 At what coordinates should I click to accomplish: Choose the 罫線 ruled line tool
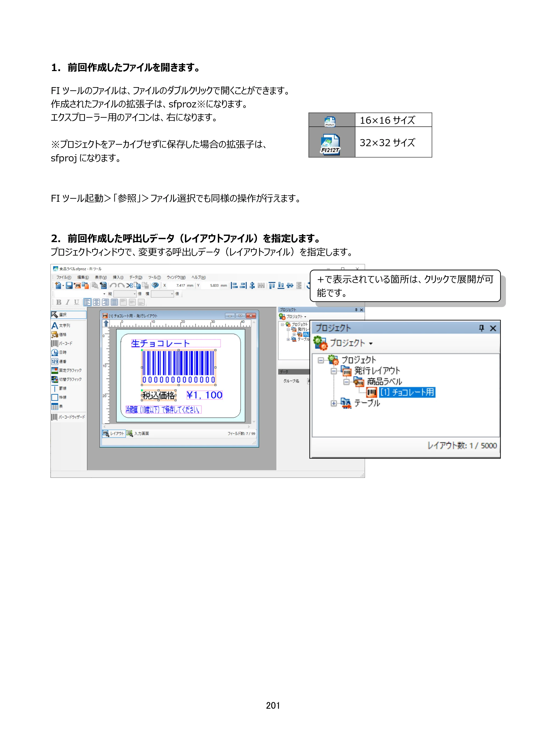click(x=59, y=389)
